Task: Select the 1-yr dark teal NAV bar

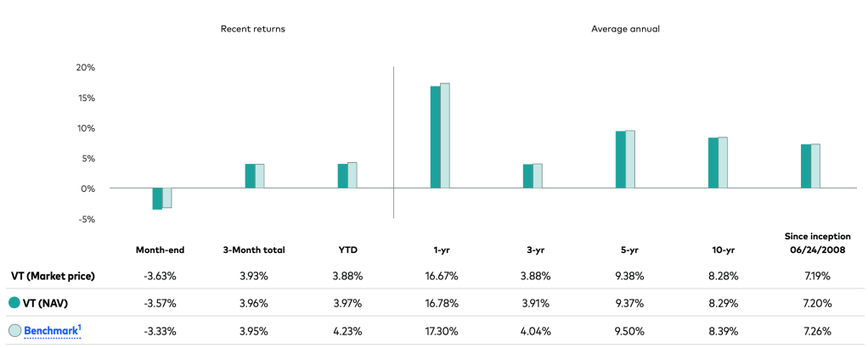Action: (435, 137)
